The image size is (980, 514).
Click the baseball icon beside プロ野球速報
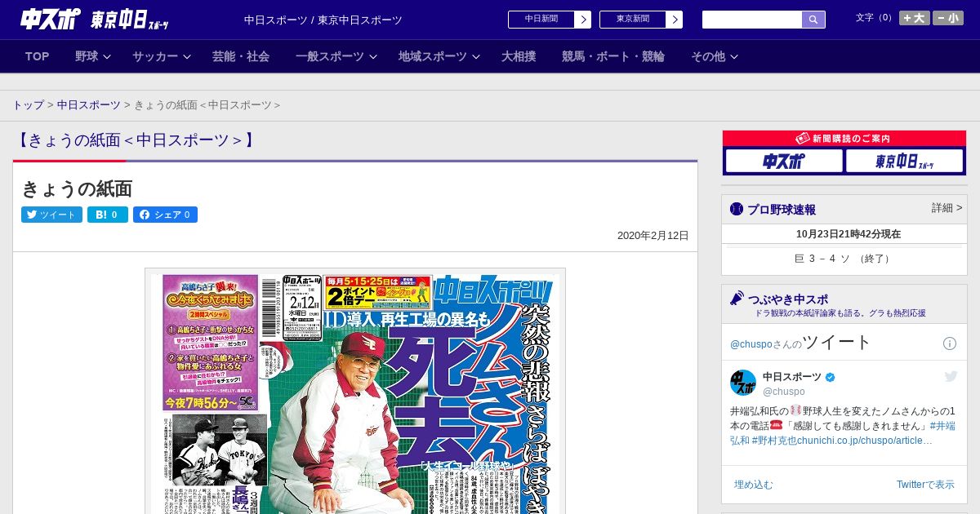point(737,210)
